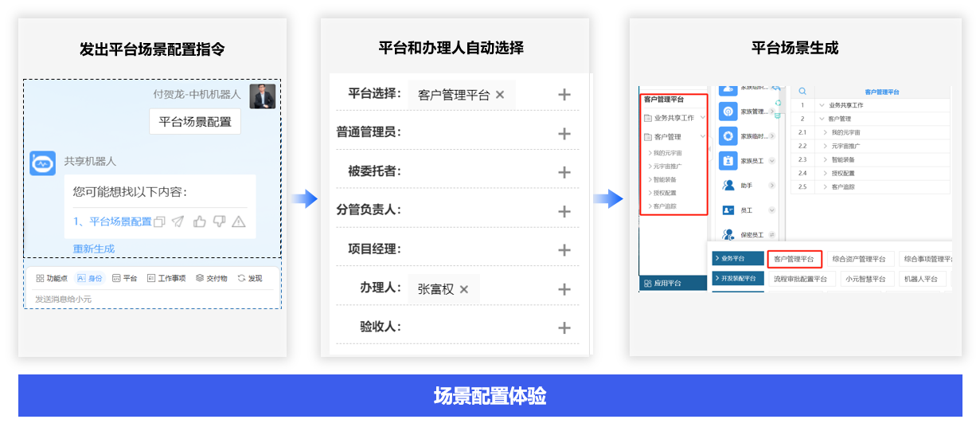Add a 项目经理 using its plus icon
Viewport: 980px width, 431px height.
click(564, 249)
